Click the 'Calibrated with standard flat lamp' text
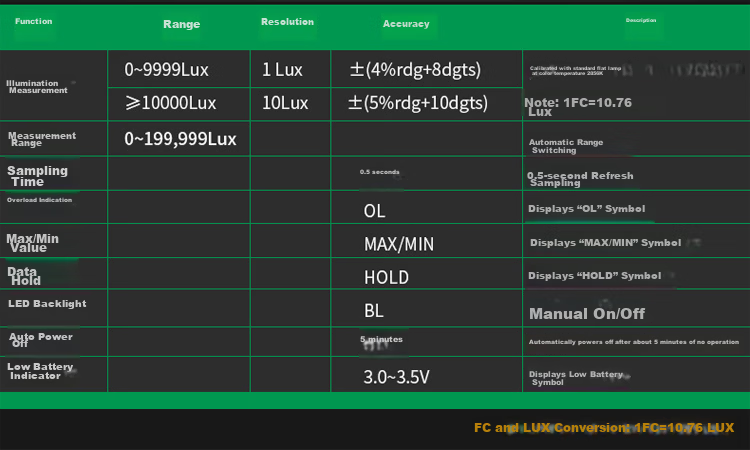Image resolution: width=750 pixels, height=450 pixels. point(575,68)
